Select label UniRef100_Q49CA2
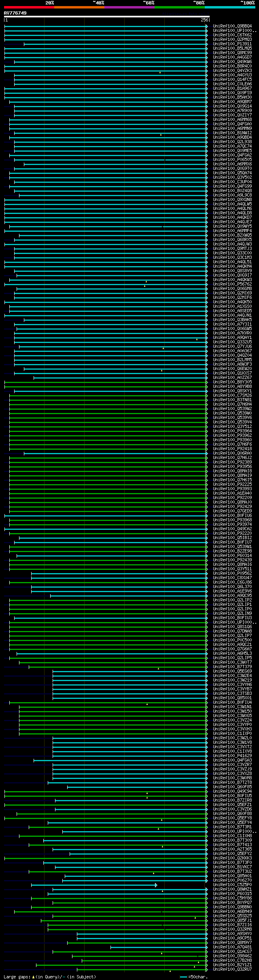259x980 pixels. pyautogui.click(x=232, y=529)
